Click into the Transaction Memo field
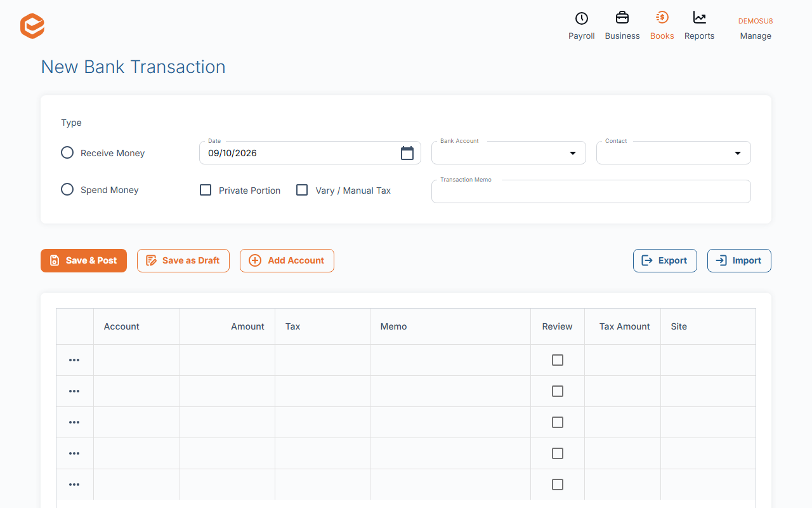The image size is (812, 508). pos(591,192)
